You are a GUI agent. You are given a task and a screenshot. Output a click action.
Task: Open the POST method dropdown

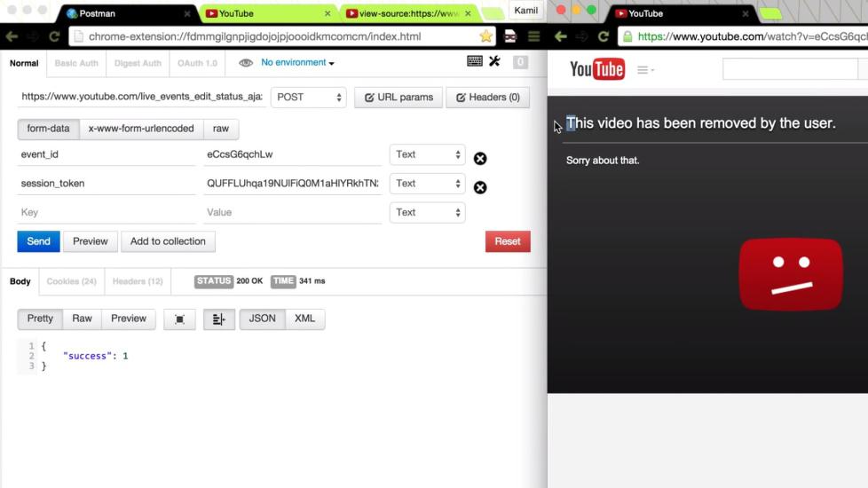[308, 98]
